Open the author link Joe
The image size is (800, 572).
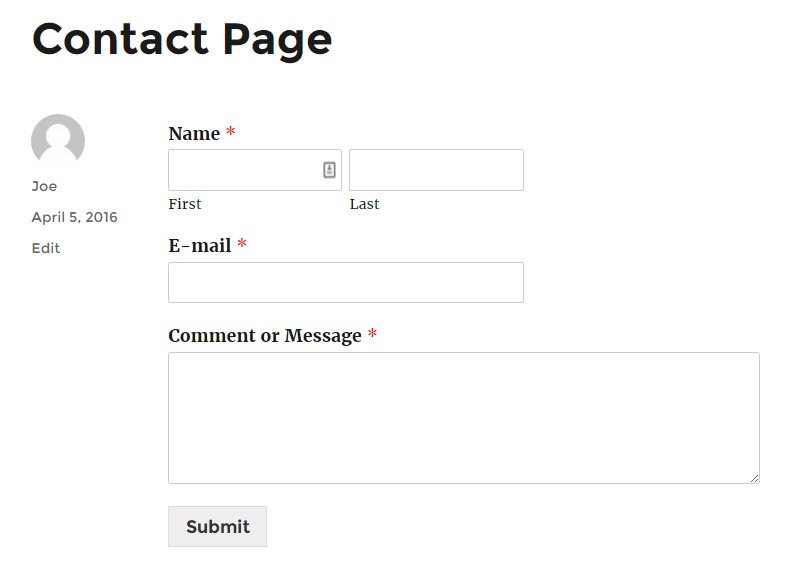click(44, 186)
